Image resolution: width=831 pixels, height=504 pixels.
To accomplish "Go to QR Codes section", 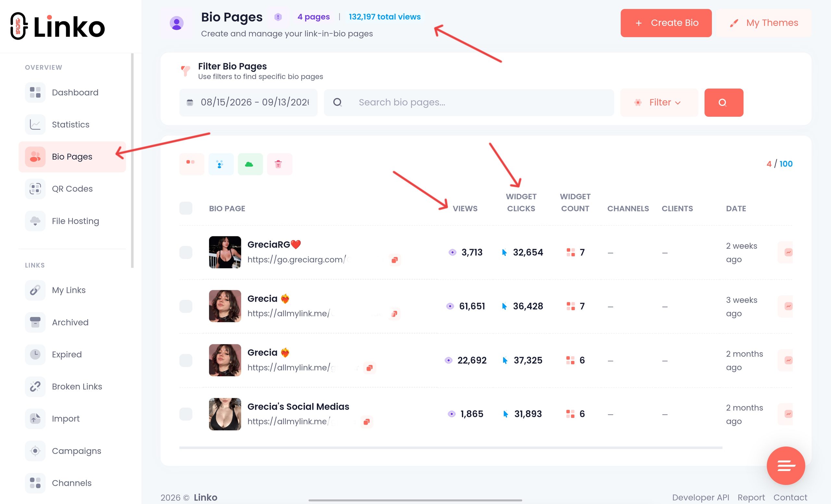I will click(72, 189).
